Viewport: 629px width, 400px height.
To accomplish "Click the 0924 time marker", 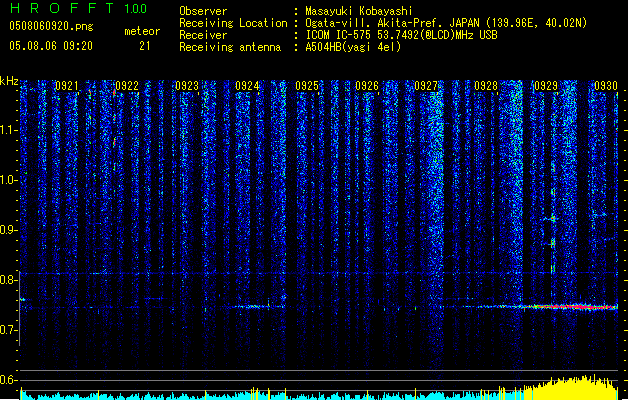I will [247, 86].
